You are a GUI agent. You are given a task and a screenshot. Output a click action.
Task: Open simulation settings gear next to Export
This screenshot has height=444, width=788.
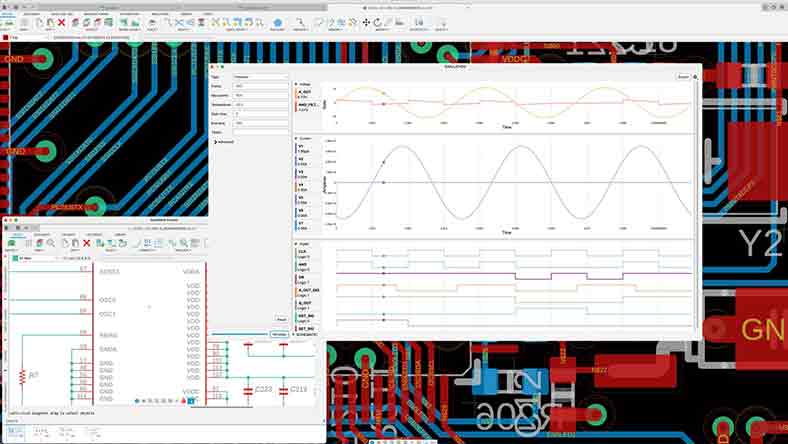point(696,77)
